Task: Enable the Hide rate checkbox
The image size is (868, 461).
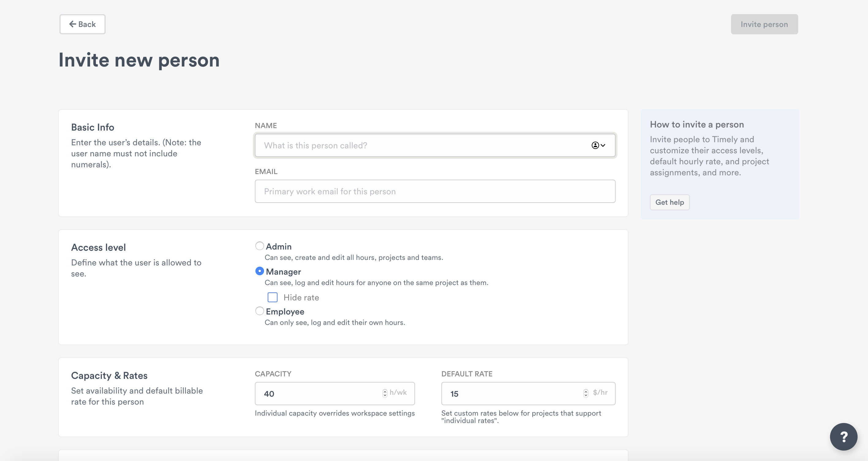Action: (x=272, y=297)
